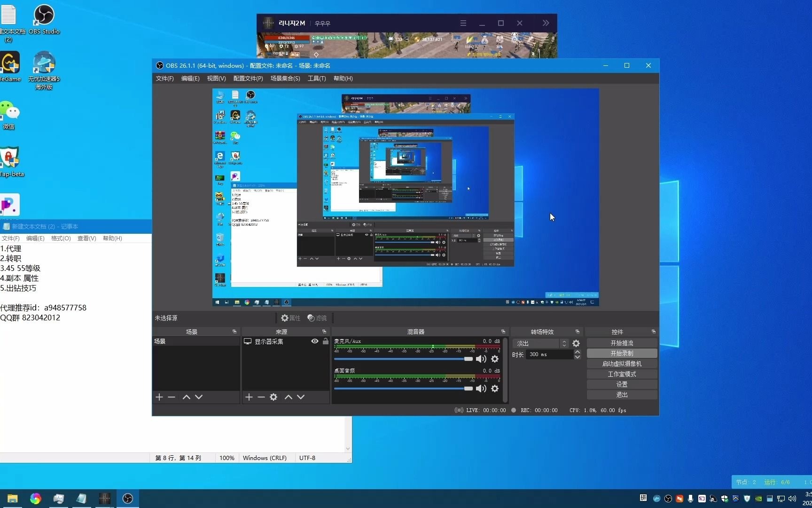Open the 格式(O) menu in Notepad
Viewport: 812px width, 508px height.
[x=61, y=238]
